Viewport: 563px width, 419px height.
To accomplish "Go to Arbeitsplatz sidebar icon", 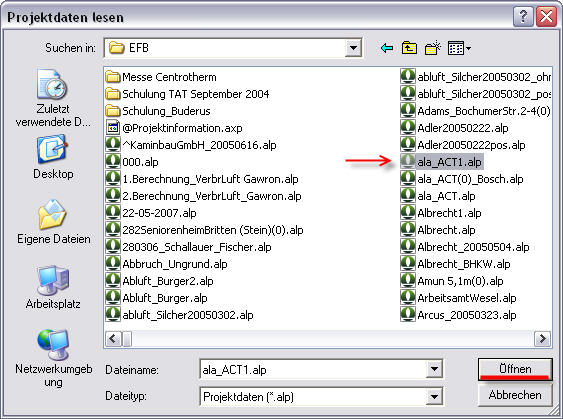I will (x=53, y=287).
